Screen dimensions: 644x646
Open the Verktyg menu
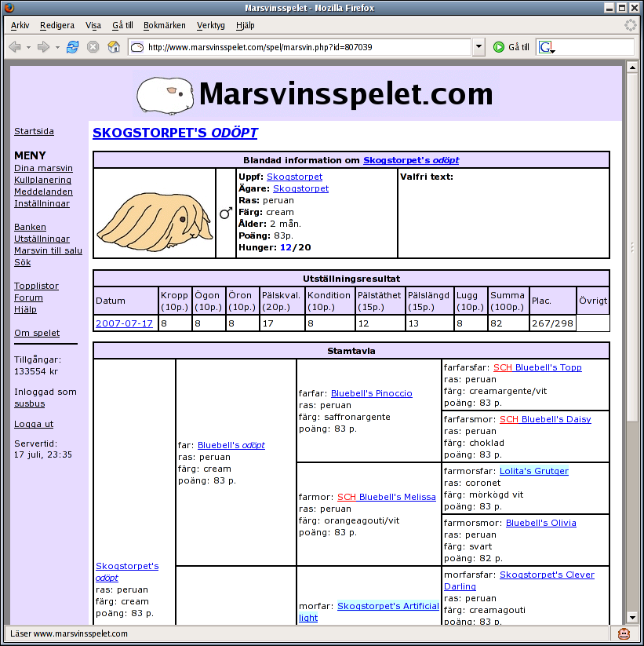click(211, 26)
